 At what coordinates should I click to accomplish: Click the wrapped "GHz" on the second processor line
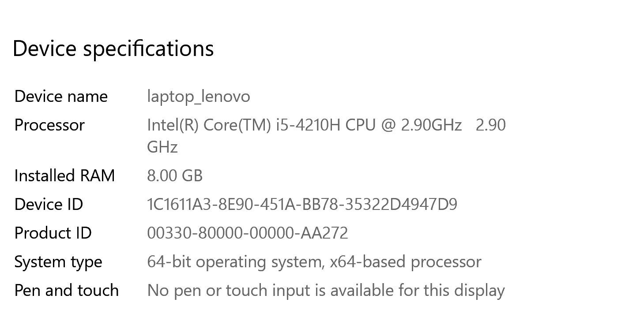click(x=162, y=147)
